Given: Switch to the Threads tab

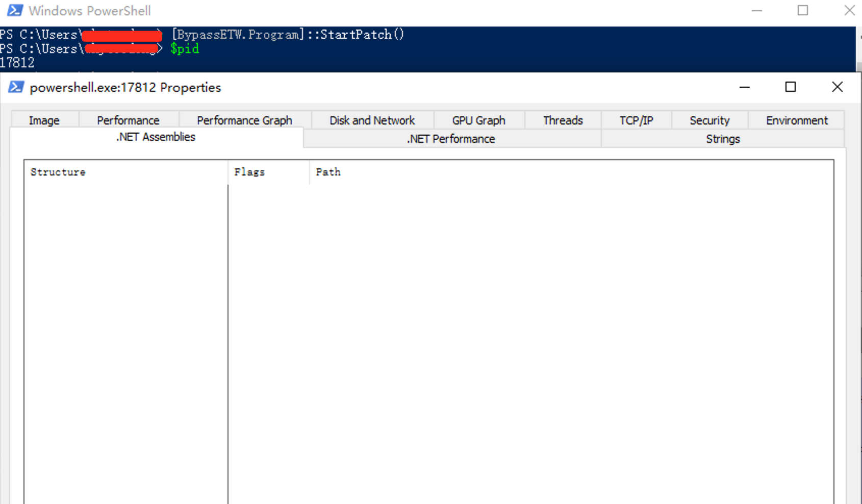Looking at the screenshot, I should coord(563,120).
